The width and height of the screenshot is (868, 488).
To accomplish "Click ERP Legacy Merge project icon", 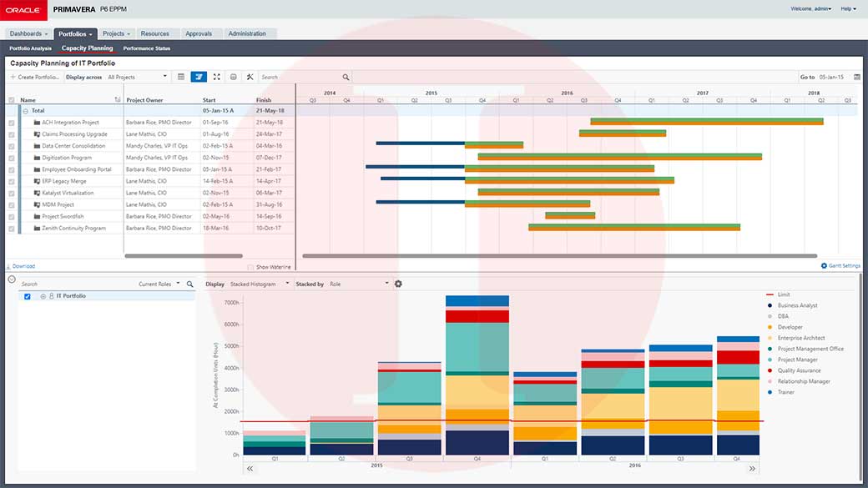I will click(37, 181).
